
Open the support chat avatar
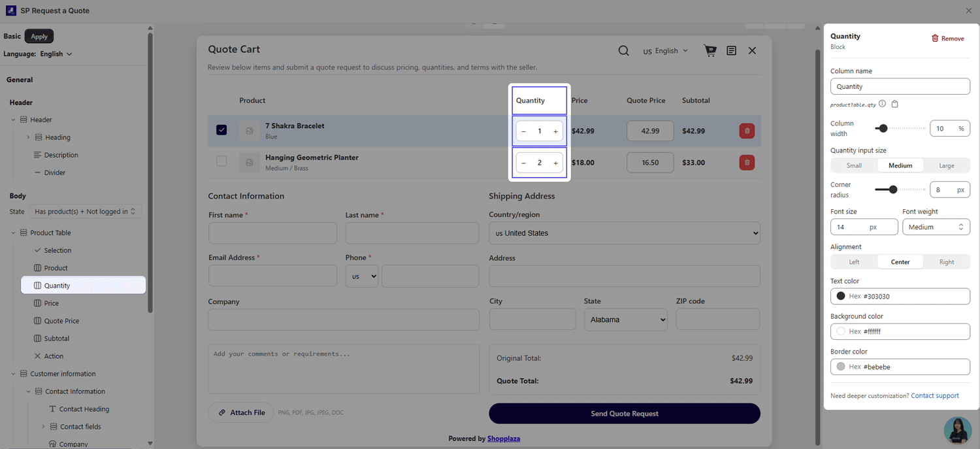click(958, 430)
